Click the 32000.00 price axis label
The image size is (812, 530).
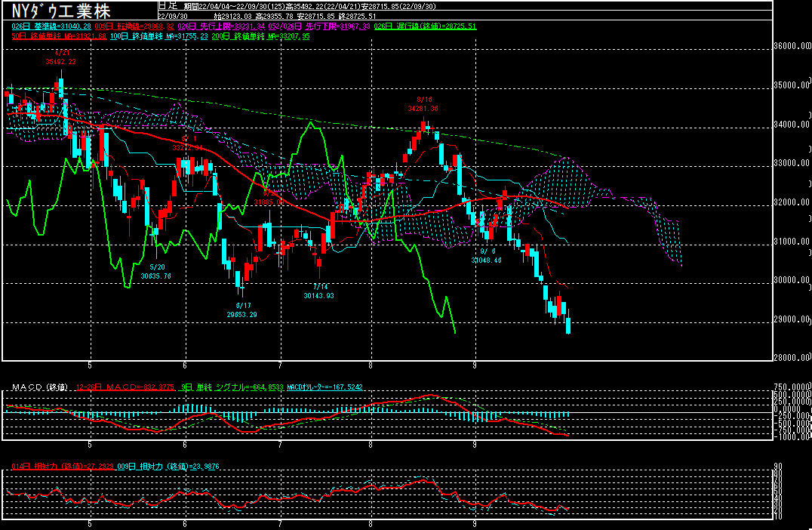pos(792,202)
